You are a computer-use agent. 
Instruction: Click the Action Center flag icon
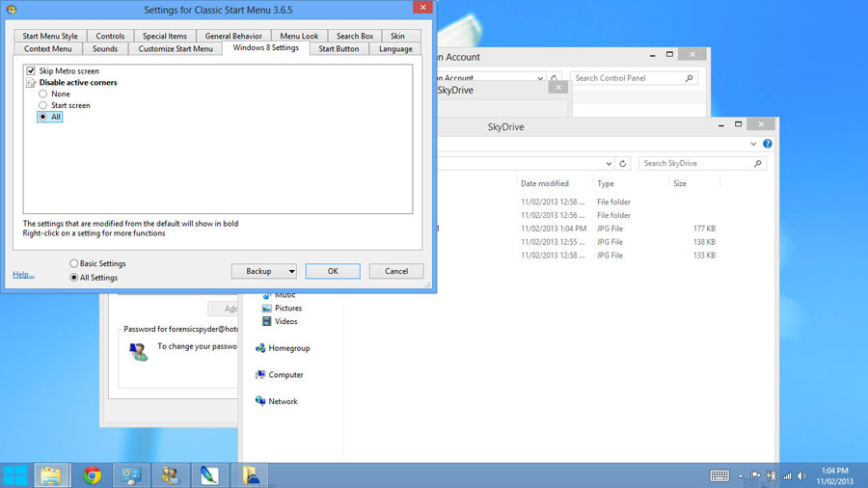(x=755, y=475)
